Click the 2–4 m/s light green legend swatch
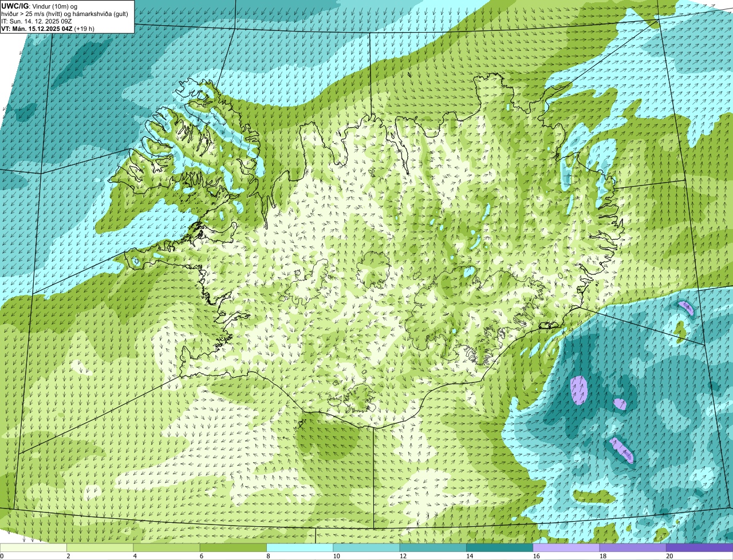Image resolution: width=733 pixels, height=560 pixels. click(101, 547)
